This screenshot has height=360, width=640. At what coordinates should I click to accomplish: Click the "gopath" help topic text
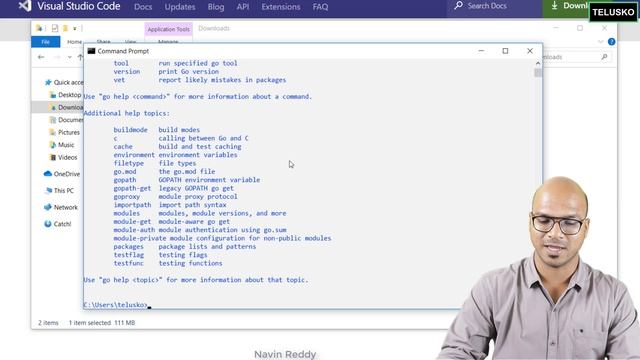tap(125, 180)
